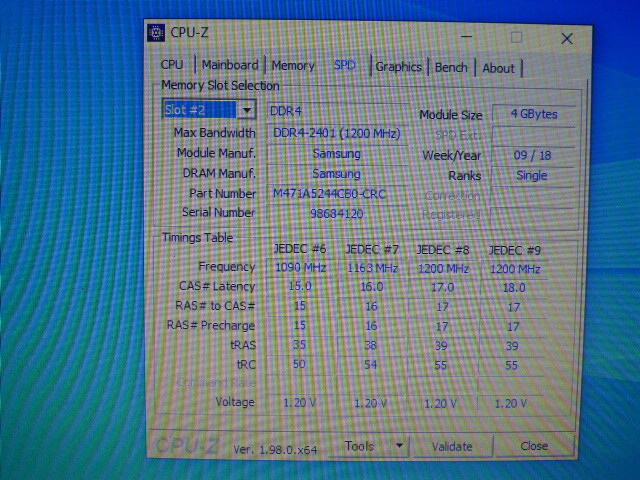This screenshot has height=480, width=640.
Task: Open the Graphics tab
Action: click(x=398, y=67)
